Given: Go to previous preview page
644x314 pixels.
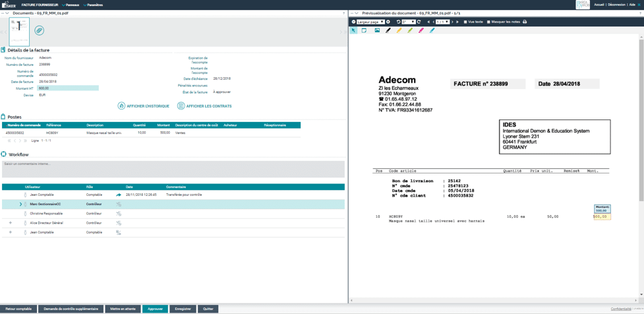Looking at the screenshot, I should pos(433,22).
